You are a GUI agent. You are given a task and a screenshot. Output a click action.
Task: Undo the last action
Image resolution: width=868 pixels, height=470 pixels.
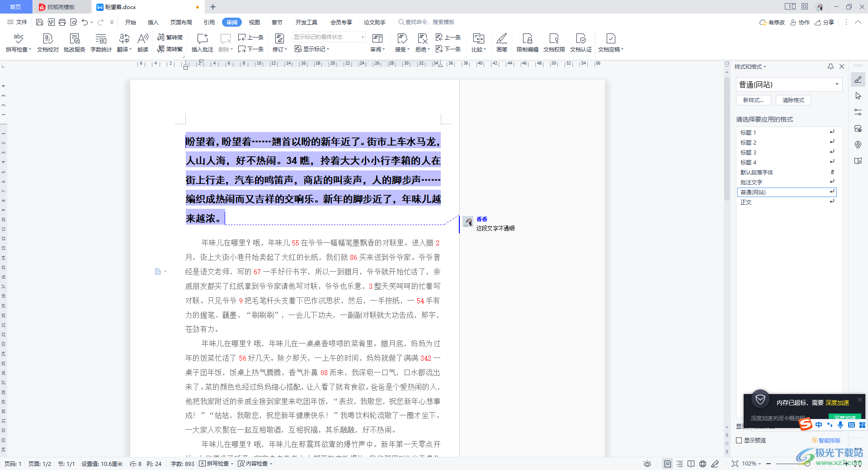click(85, 22)
